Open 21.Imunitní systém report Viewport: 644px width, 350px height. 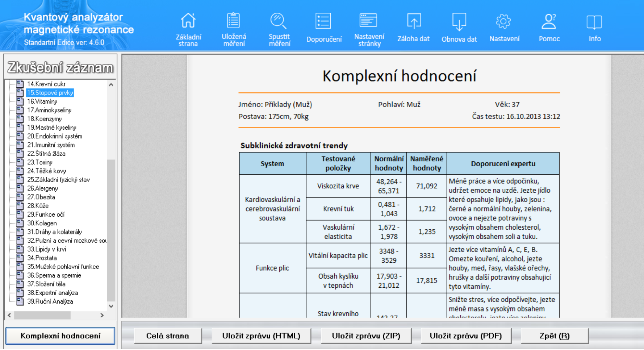pos(51,145)
